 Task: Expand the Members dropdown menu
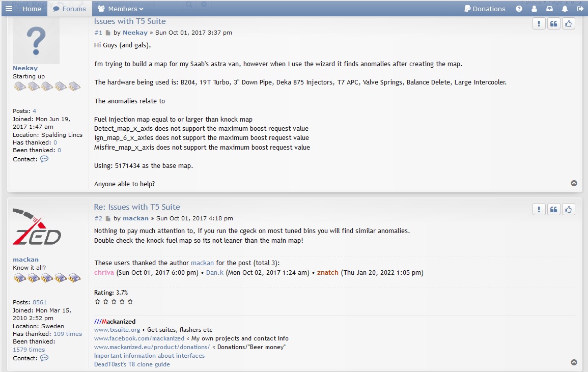(120, 9)
